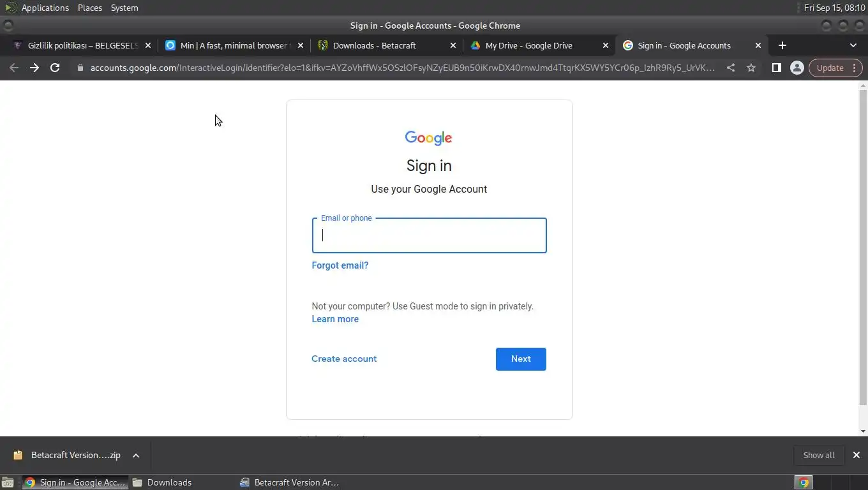Click the address bar URL
868x490 pixels.
coord(402,68)
